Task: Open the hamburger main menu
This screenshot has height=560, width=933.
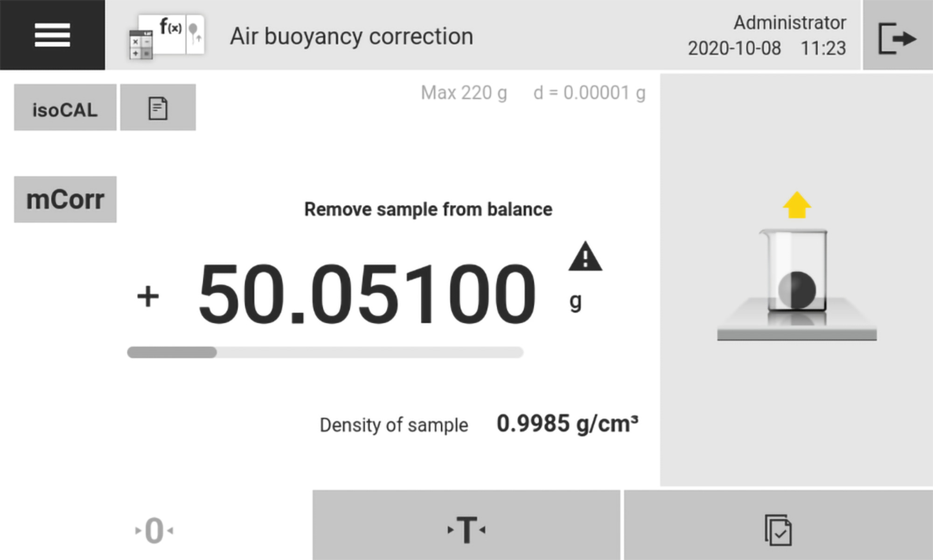Action: click(x=52, y=35)
